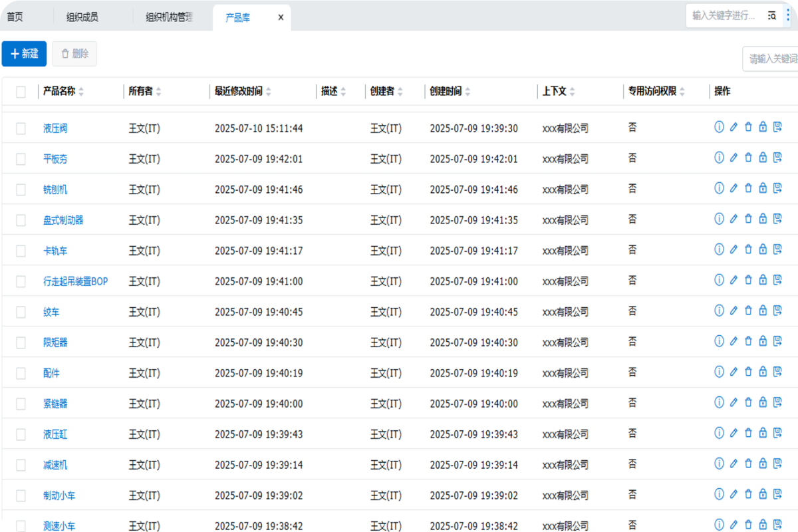Image resolution: width=798 pixels, height=532 pixels.
Task: Click the info icon for 液压阀 row
Action: click(719, 127)
